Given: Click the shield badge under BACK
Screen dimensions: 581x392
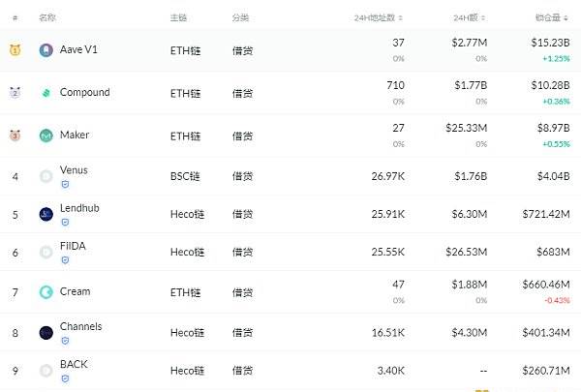Looking at the screenshot, I should [65, 378].
